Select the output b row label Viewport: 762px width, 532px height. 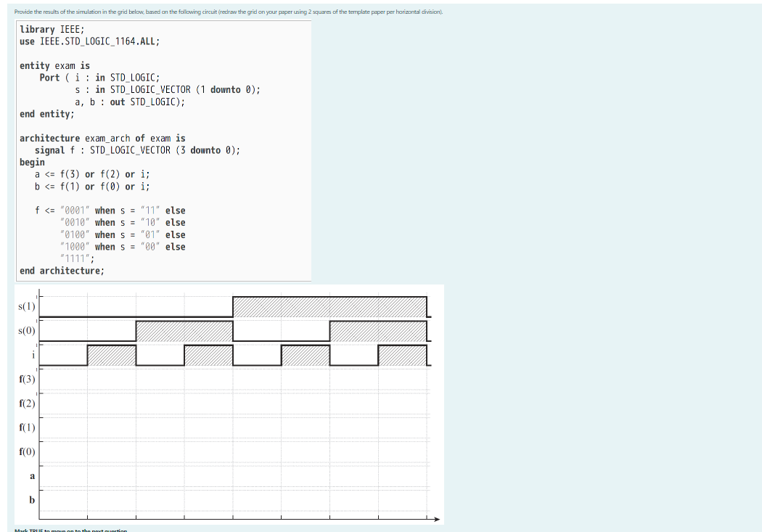(32, 500)
